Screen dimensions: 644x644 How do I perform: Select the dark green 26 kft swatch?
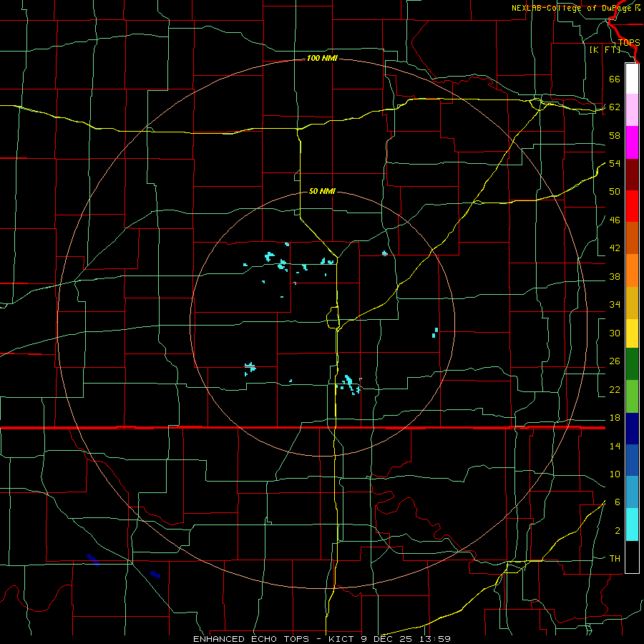632,364
